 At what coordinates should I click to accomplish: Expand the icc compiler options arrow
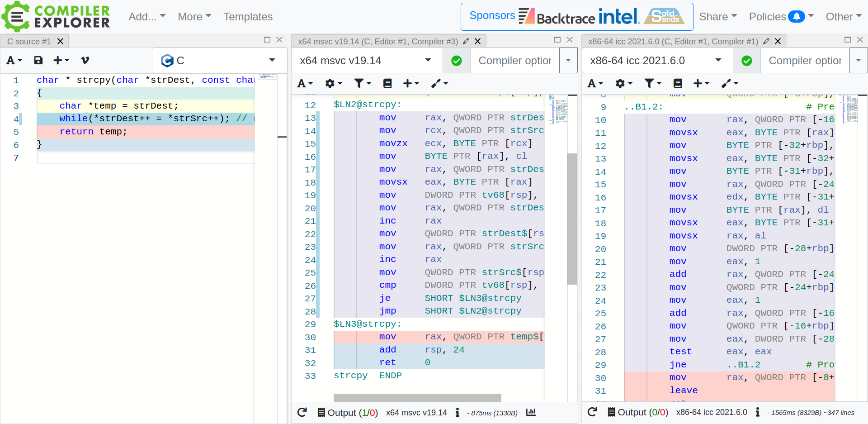[x=858, y=60]
